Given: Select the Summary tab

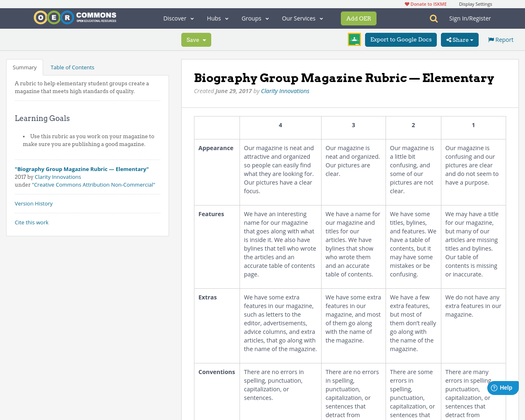Looking at the screenshot, I should 24,66.
